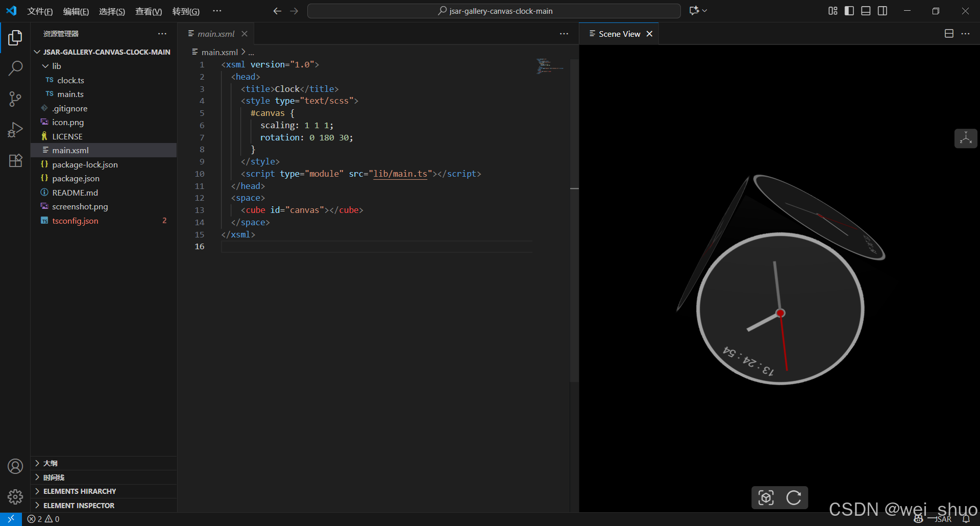The width and height of the screenshot is (980, 526).
Task: Open the Copilot dropdown arrow
Action: click(x=705, y=11)
